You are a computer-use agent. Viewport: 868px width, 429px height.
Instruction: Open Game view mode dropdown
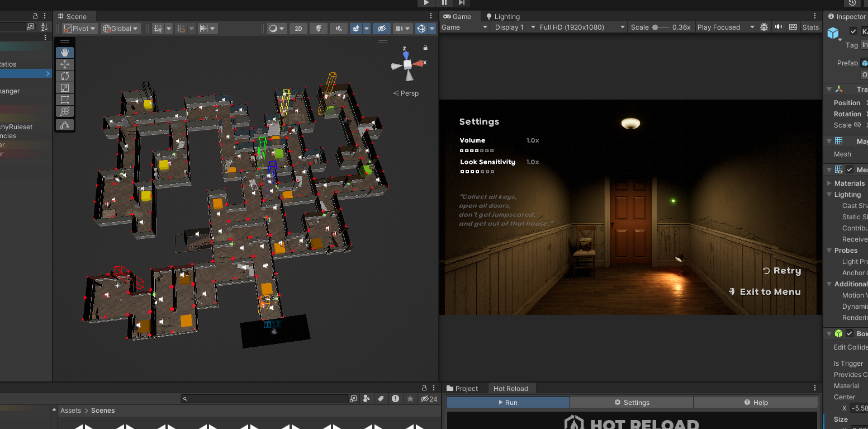coord(464,27)
